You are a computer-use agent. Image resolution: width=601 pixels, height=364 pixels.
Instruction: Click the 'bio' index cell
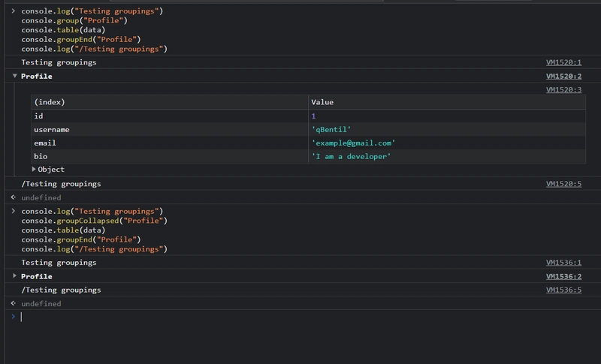(170, 156)
